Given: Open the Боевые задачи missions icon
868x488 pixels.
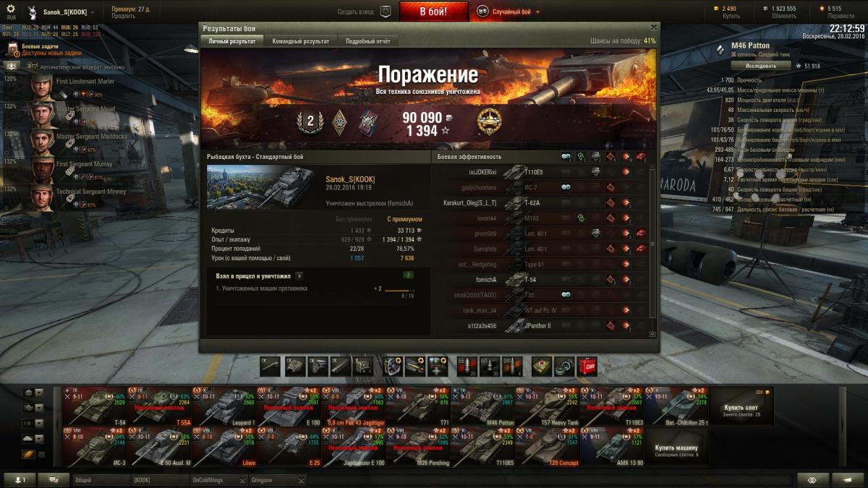Looking at the screenshot, I should [x=13, y=49].
